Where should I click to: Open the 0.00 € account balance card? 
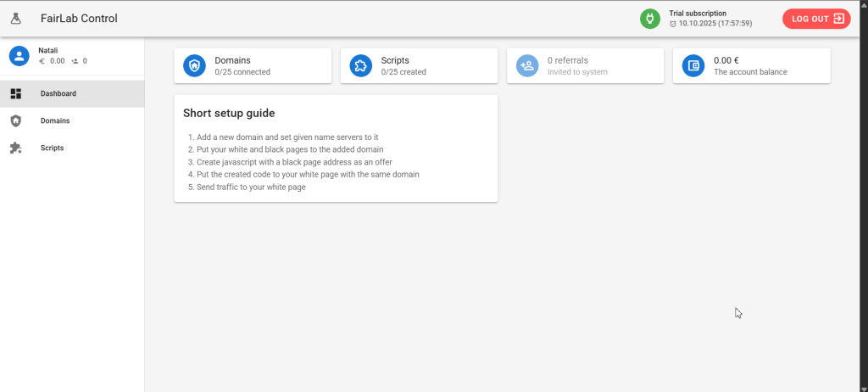752,65
